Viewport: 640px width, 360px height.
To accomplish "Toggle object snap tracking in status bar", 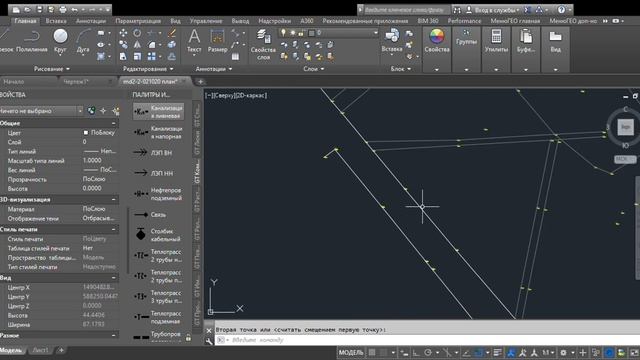I will point(466,352).
